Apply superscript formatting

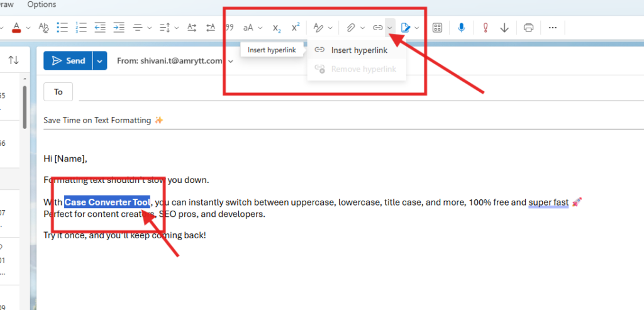point(296,28)
